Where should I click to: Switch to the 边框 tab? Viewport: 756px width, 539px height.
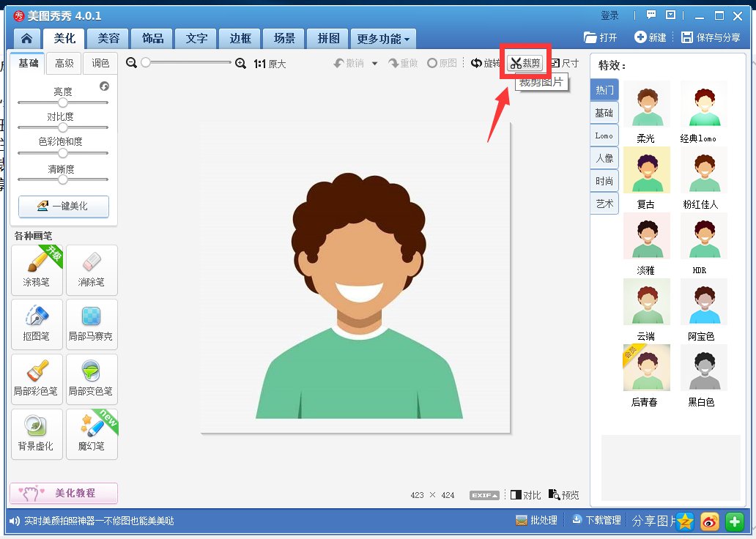tap(240, 39)
